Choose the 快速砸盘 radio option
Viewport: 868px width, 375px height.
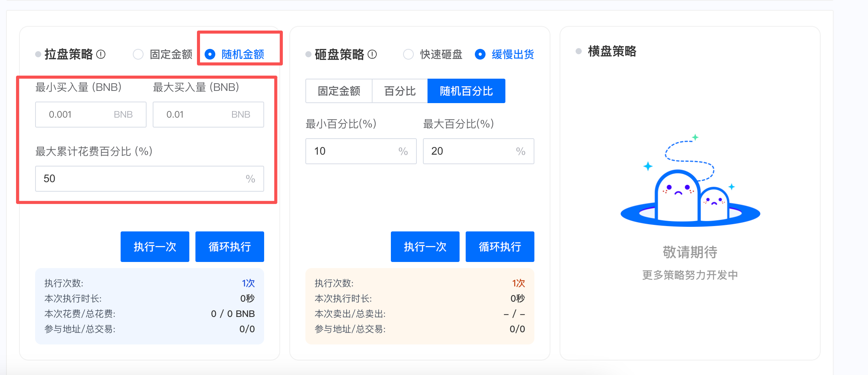click(x=408, y=54)
